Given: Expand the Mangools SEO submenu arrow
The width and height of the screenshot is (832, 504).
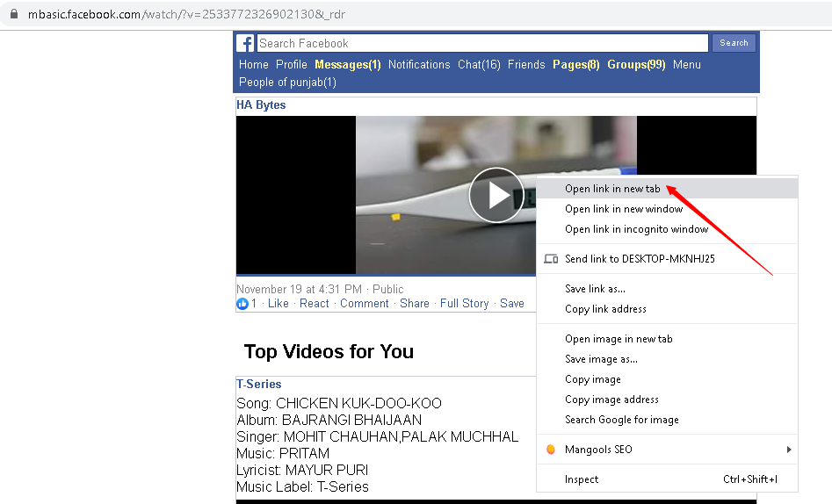Looking at the screenshot, I should pos(789,450).
